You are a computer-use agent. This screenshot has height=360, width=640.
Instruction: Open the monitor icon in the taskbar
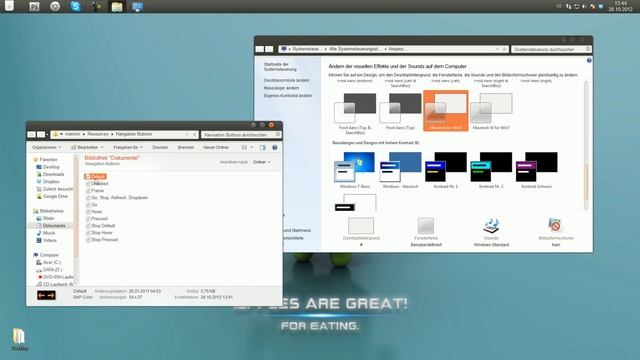(x=138, y=7)
